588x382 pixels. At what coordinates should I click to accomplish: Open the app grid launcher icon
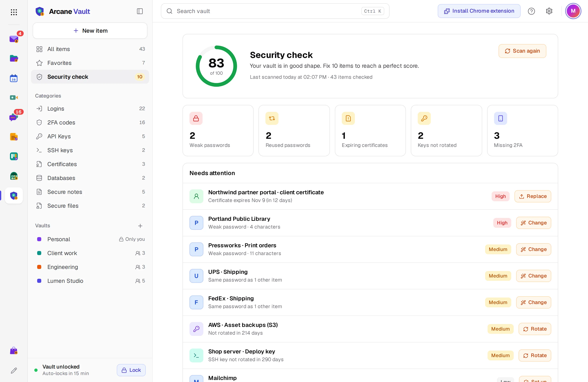tap(14, 12)
